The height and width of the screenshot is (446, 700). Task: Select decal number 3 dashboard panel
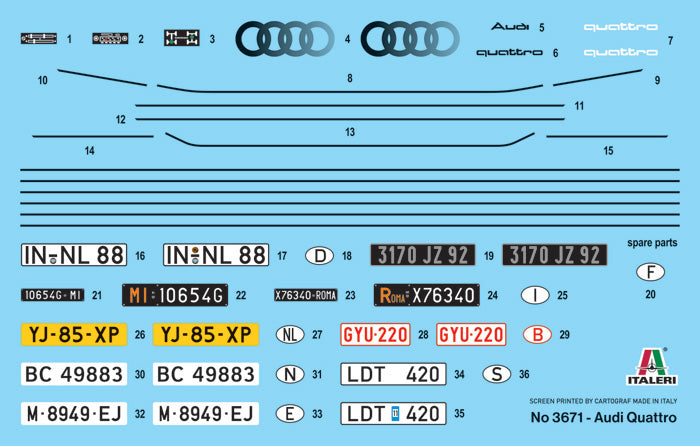pos(182,38)
